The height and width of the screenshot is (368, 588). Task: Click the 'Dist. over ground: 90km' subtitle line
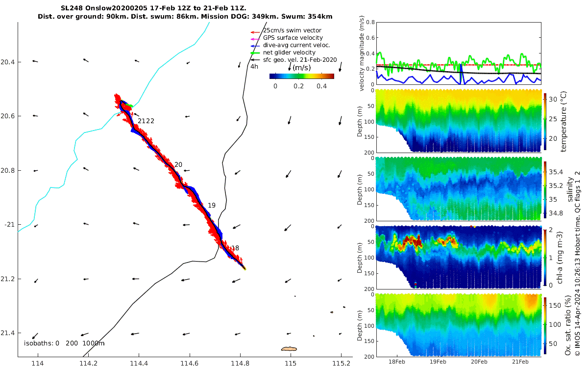coord(185,17)
